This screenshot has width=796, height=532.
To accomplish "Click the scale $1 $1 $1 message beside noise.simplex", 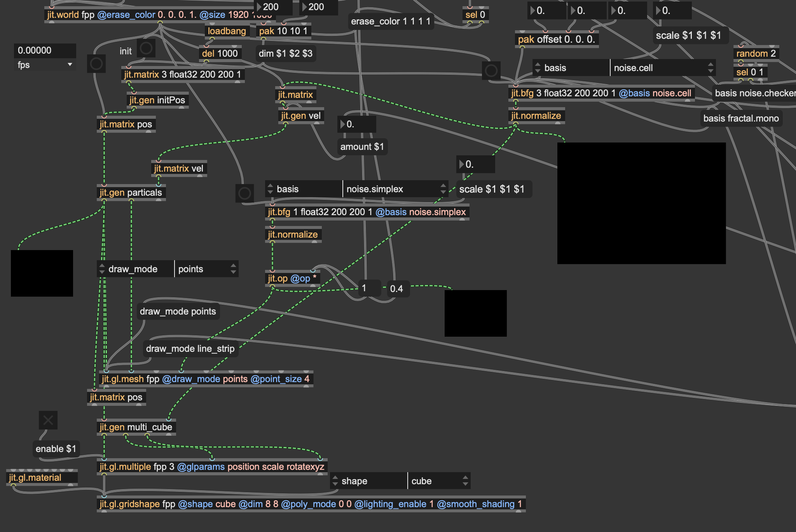I will 494,189.
